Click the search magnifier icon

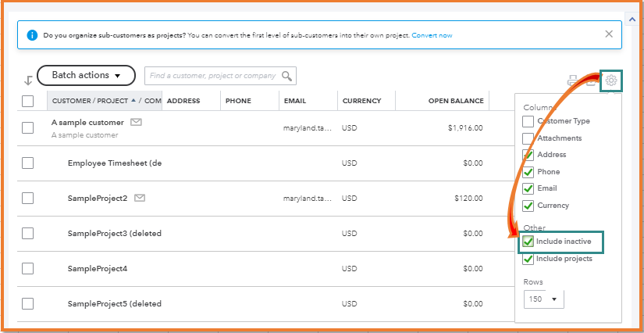[287, 76]
